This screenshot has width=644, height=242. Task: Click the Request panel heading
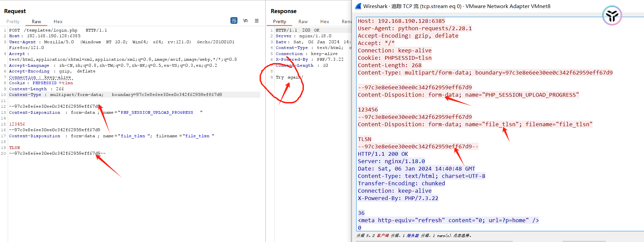point(15,11)
